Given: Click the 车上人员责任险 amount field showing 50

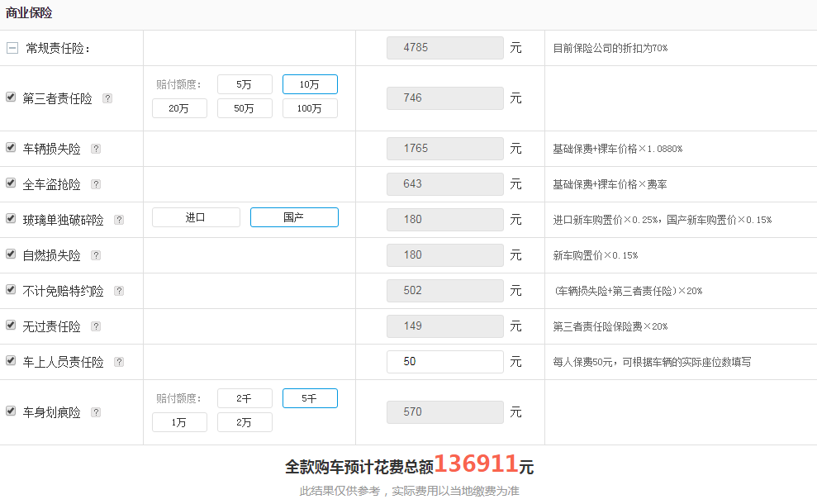Looking at the screenshot, I should point(445,361).
